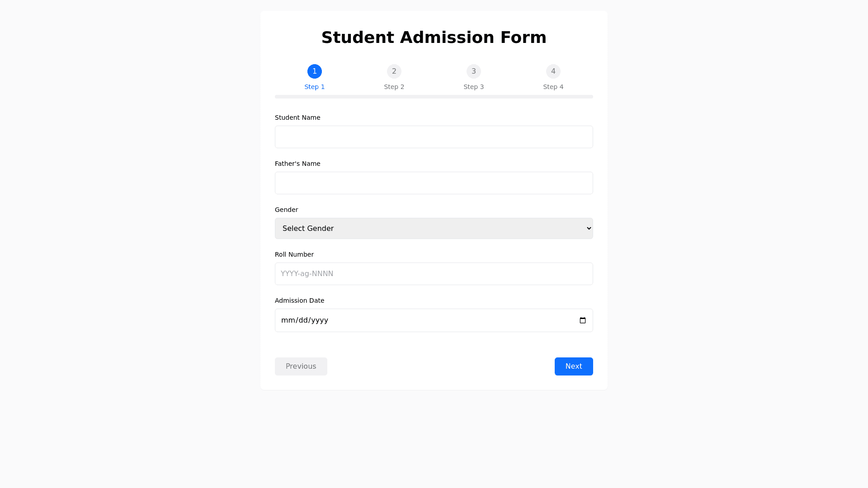Image resolution: width=868 pixels, height=488 pixels.
Task: Click the "Step 1" text label
Action: 315,87
